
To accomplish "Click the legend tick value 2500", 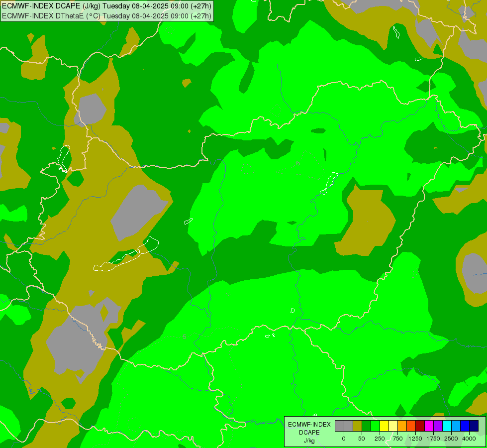I will (x=451, y=439).
